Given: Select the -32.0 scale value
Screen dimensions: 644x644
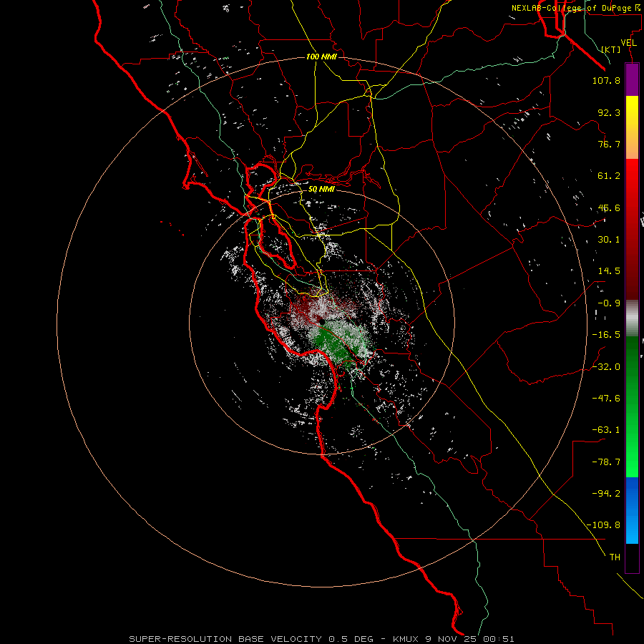Looking at the screenshot, I should 606,367.
